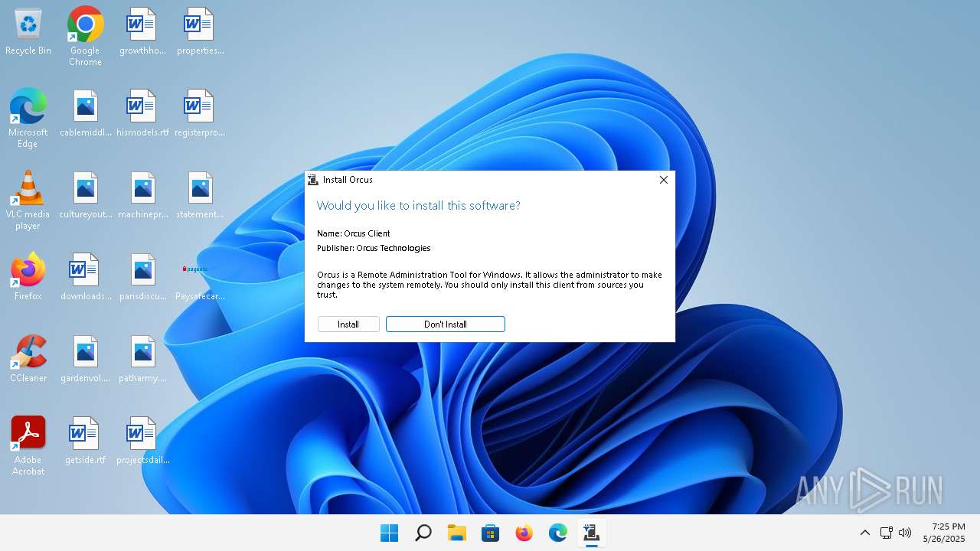This screenshot has height=551, width=980.
Task: Open Microsoft Edge desktop shortcut
Action: 28,118
